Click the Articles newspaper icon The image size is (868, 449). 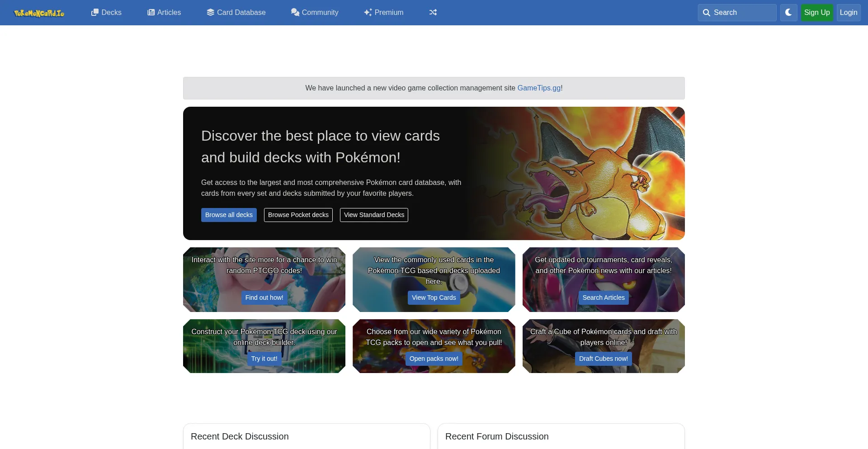coord(151,13)
